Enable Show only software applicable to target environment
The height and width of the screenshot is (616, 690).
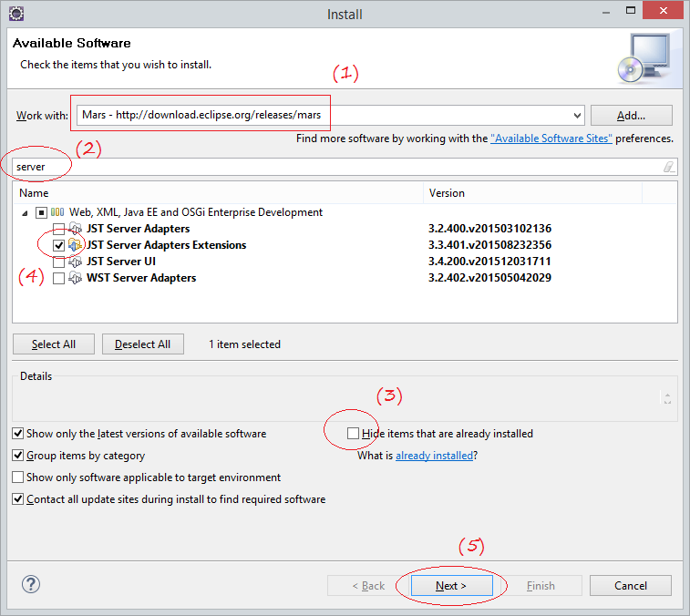pyautogui.click(x=17, y=477)
